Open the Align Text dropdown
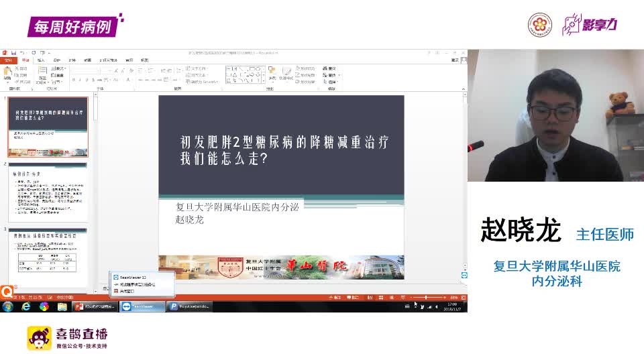 coord(197,75)
